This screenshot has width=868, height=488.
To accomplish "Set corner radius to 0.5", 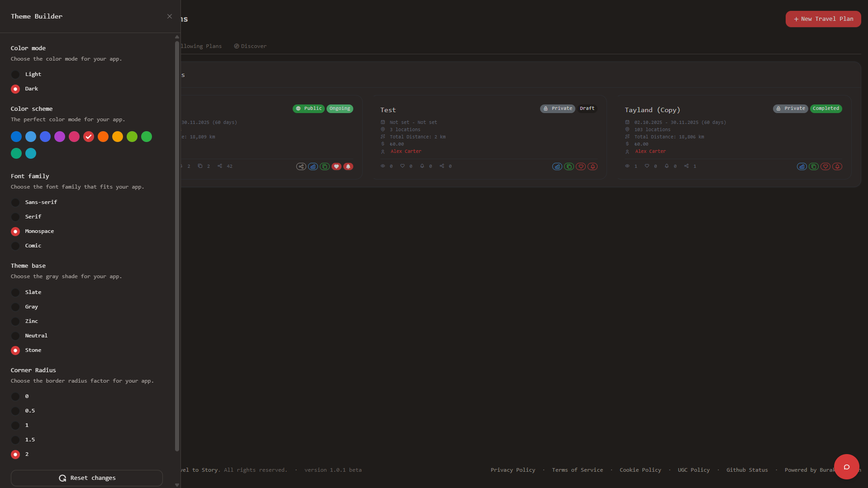I will pyautogui.click(x=15, y=411).
